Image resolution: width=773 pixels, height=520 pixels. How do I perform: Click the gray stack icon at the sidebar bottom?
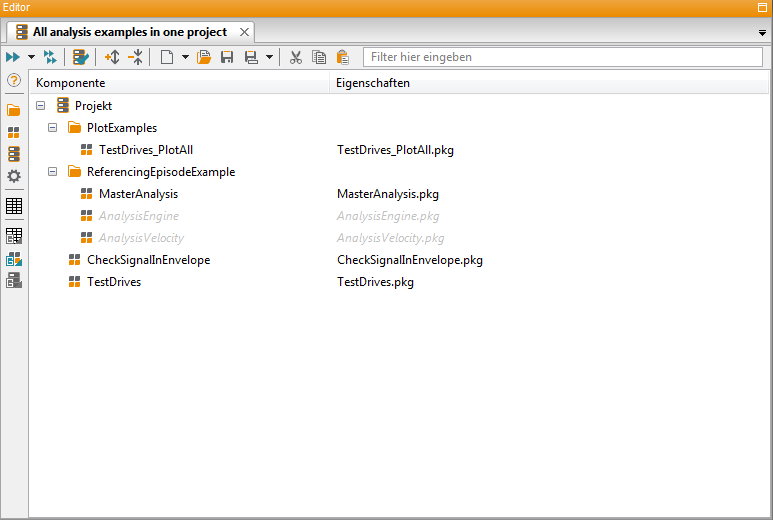tap(14, 280)
